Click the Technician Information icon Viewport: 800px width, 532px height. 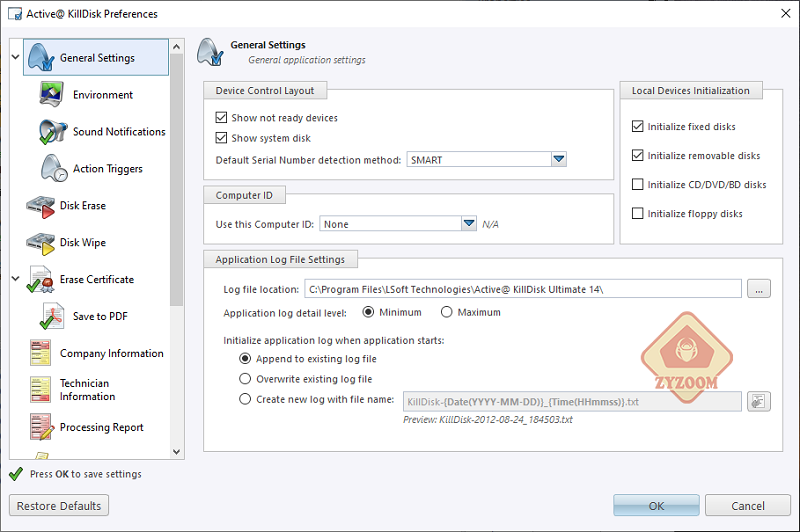[40, 390]
